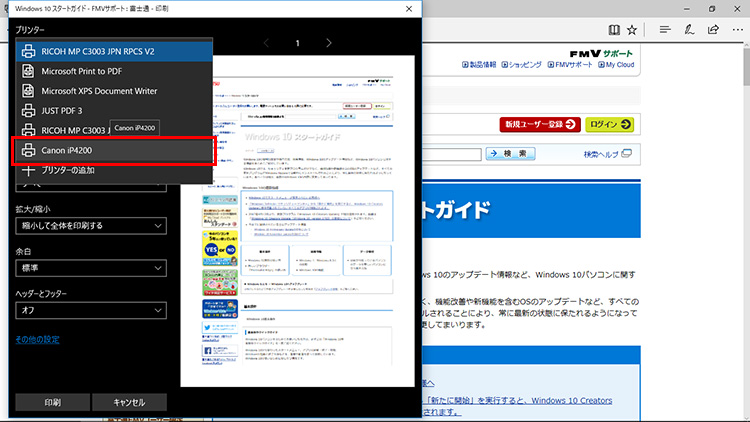Select RICOH MP C3003 JPN RPCS V2

112,51
